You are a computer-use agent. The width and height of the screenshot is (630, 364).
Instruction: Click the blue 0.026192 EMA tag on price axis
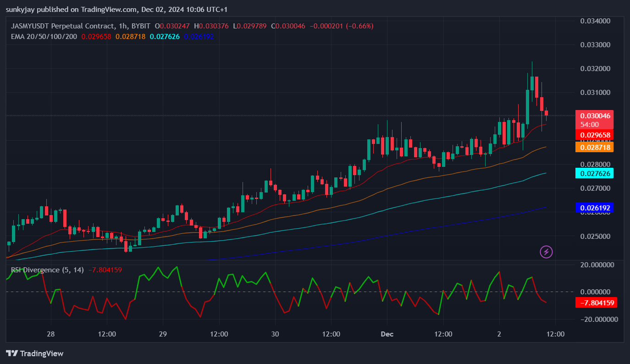[x=594, y=208]
